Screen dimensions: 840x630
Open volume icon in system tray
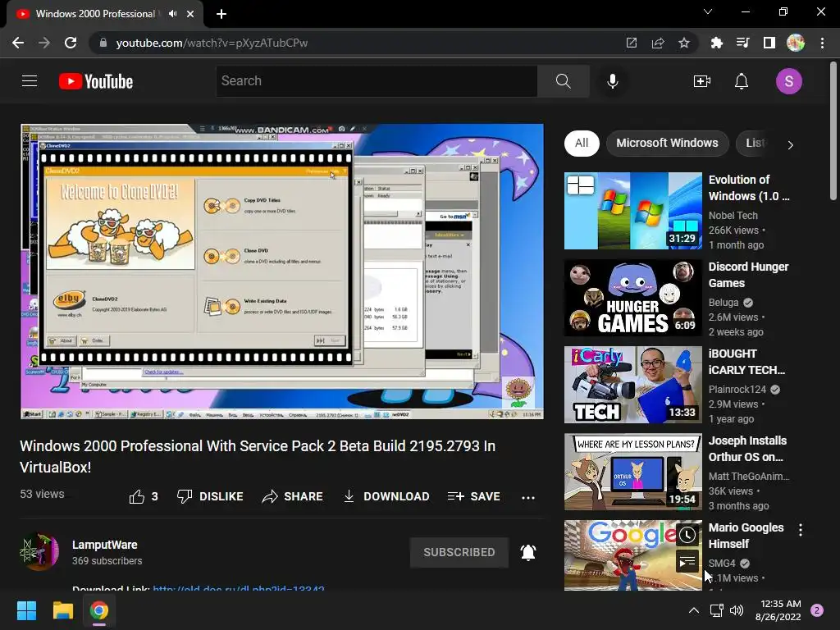737,610
